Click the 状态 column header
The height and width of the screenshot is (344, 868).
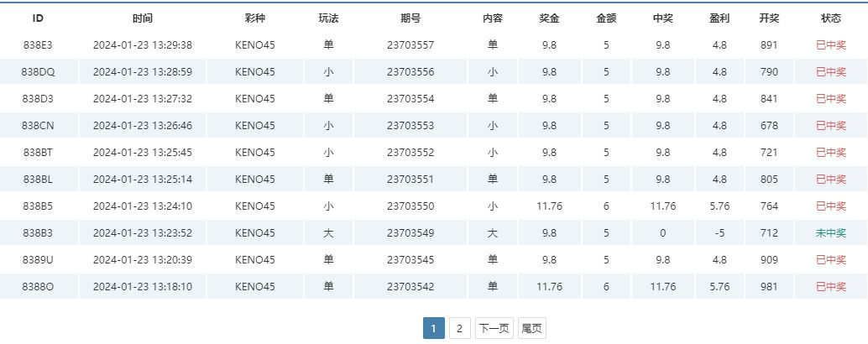point(831,18)
